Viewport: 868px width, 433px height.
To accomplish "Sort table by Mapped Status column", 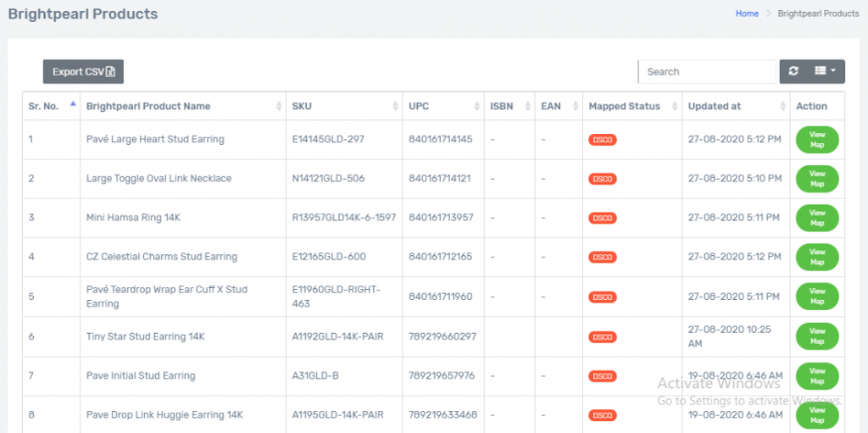I will (632, 106).
